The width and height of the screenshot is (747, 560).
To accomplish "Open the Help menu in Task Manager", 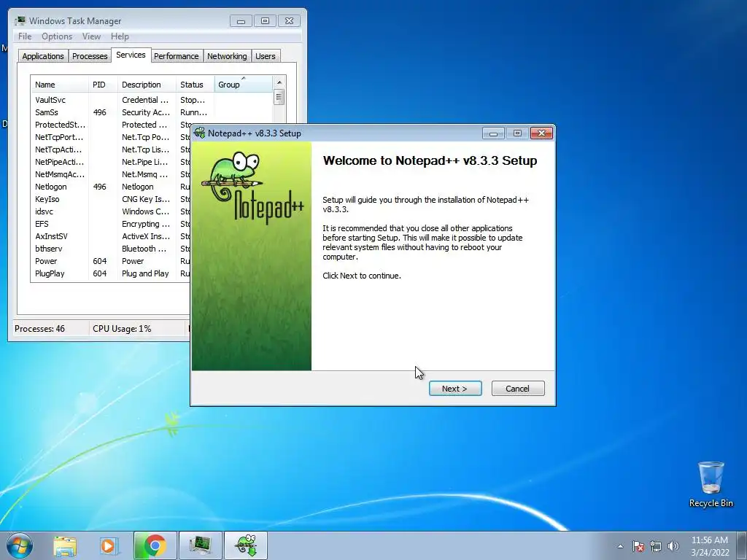I will coord(120,36).
